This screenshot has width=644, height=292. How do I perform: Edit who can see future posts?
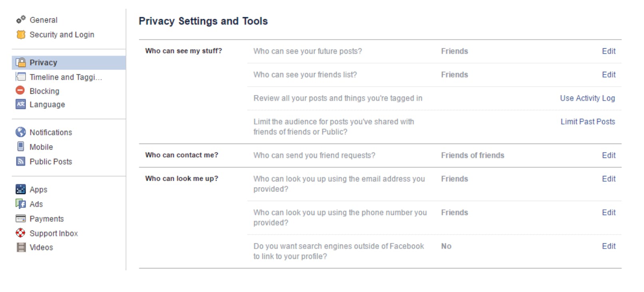click(x=608, y=51)
